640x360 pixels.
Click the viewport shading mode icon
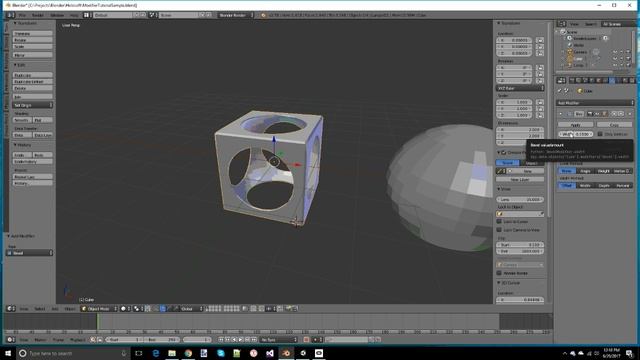click(125, 309)
